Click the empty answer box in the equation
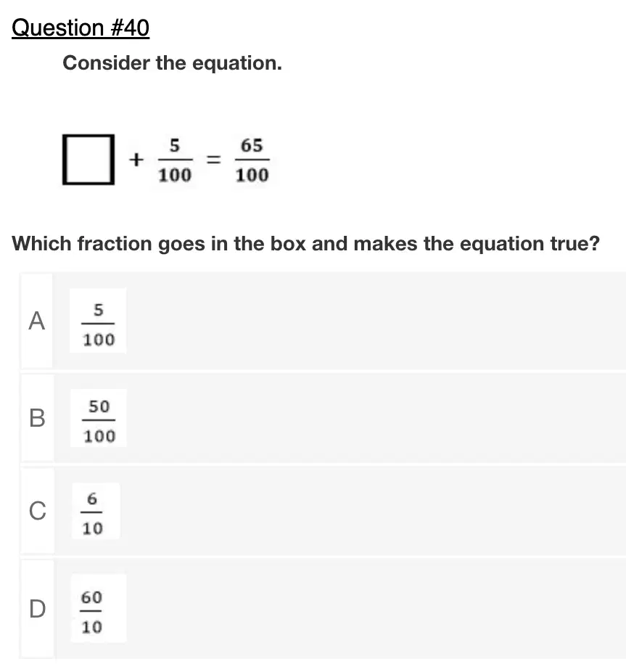The height and width of the screenshot is (672, 626). click(x=88, y=160)
